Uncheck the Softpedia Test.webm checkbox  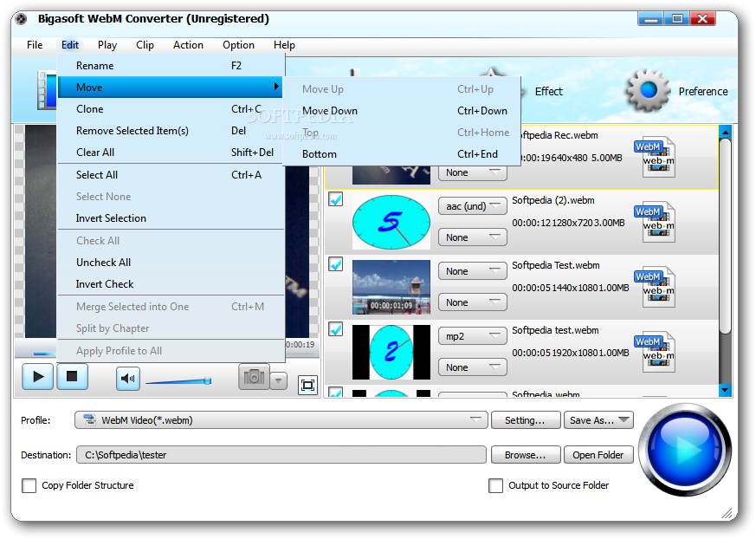coord(336,264)
